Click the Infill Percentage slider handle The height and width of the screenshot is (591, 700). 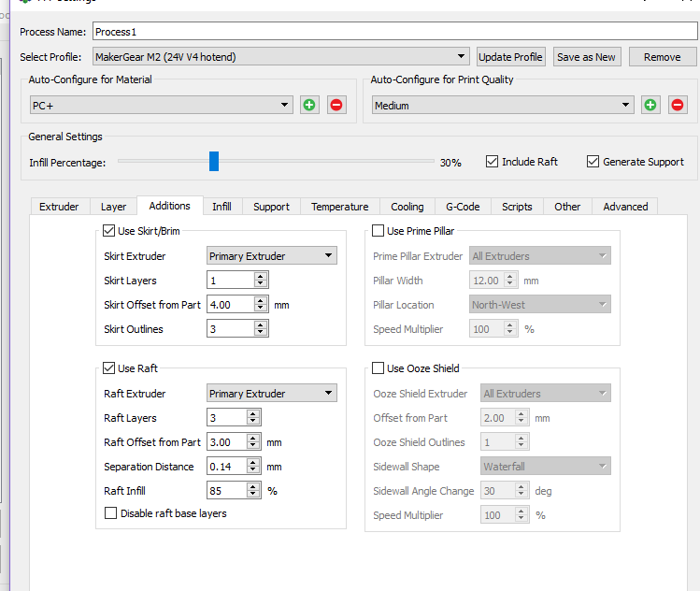pyautogui.click(x=214, y=162)
